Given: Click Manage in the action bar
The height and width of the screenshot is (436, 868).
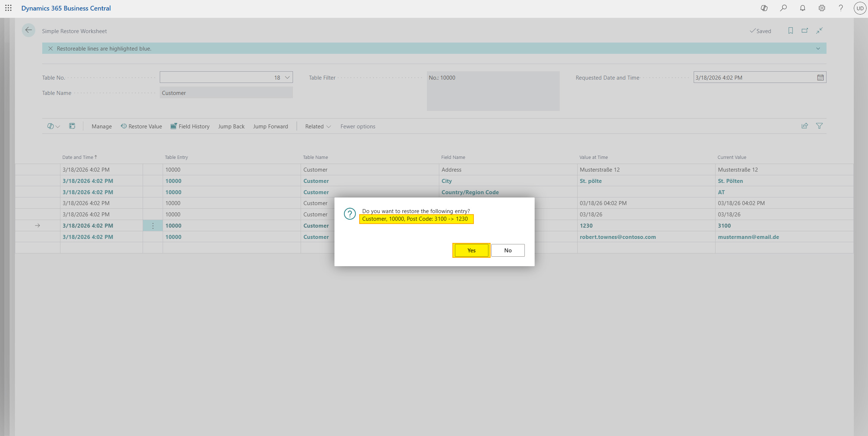Looking at the screenshot, I should [x=101, y=126].
